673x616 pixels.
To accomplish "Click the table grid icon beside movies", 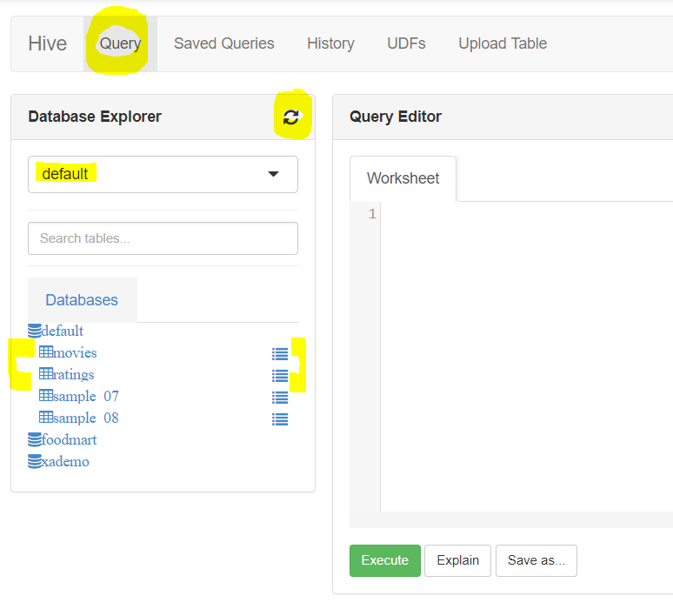I will click(x=46, y=352).
